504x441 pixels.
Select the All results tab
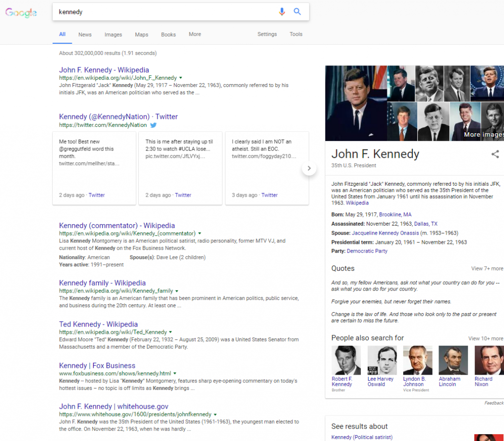coord(63,34)
